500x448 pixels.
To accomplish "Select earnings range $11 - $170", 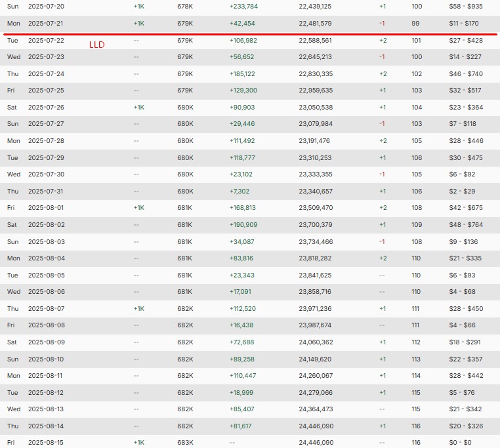I will point(464,23).
